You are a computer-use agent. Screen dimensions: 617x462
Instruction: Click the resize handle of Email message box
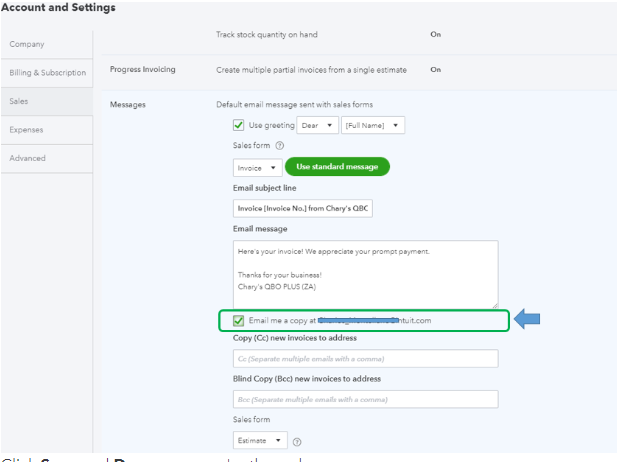494,304
